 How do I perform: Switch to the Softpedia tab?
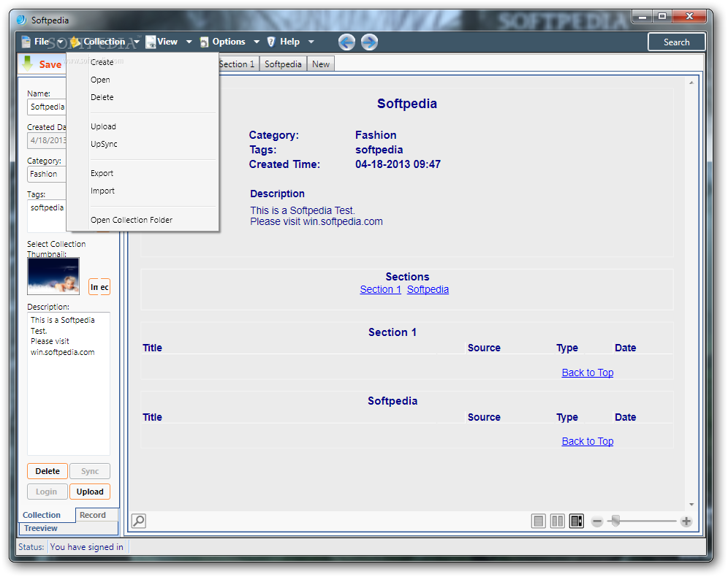[x=283, y=64]
